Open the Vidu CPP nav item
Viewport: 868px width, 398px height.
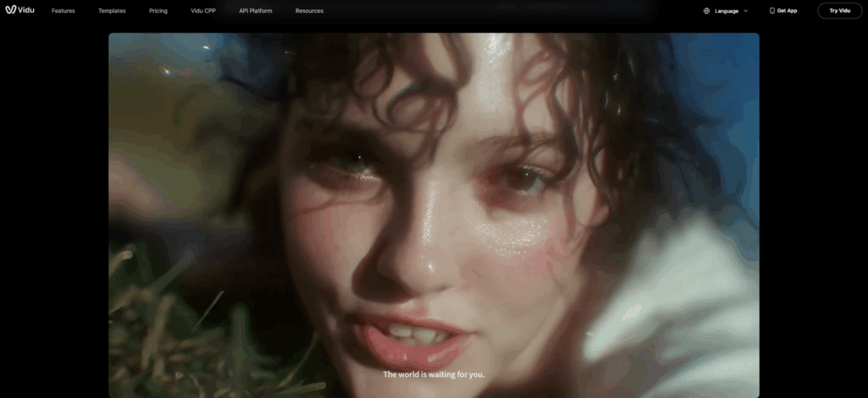tap(203, 10)
